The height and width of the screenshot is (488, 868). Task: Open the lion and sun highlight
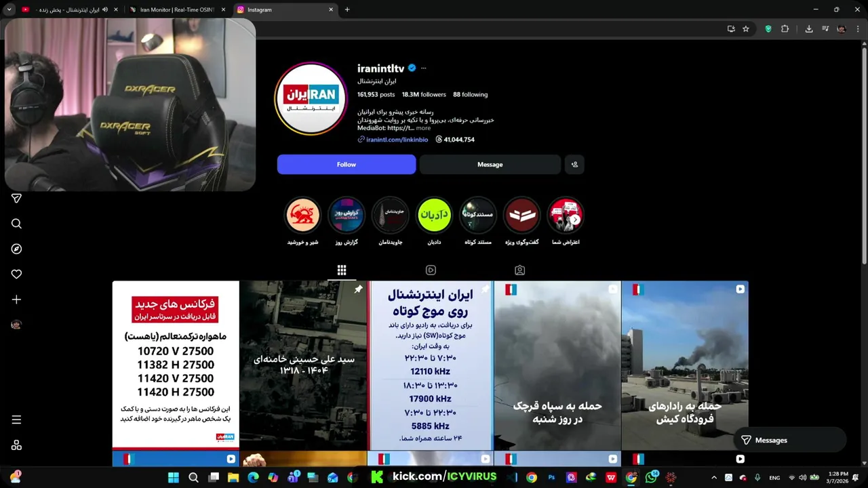(302, 215)
